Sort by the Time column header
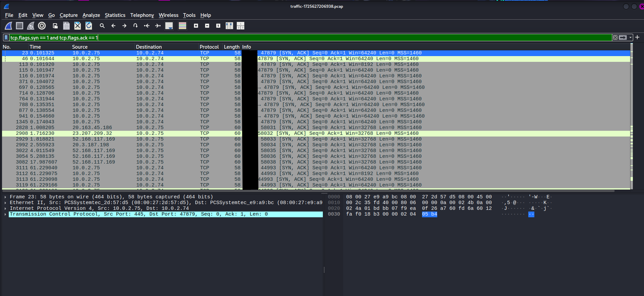This screenshot has height=296, width=644. click(x=50, y=47)
